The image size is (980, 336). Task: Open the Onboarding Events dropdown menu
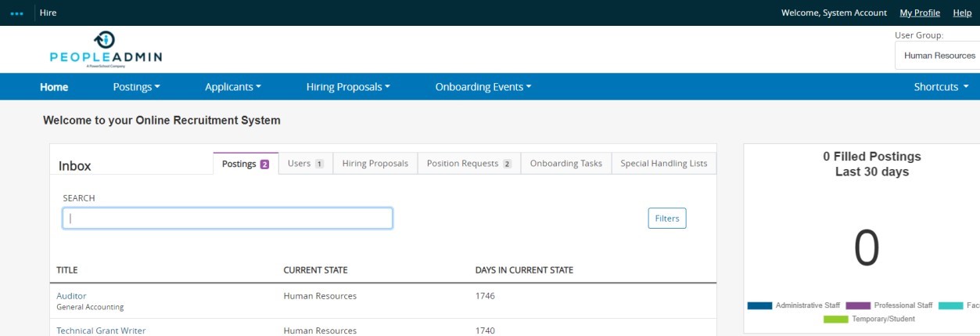pos(483,87)
